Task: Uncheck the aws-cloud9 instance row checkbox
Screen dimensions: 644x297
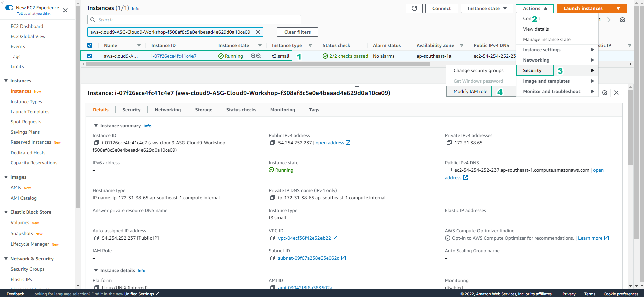Action: click(x=90, y=56)
